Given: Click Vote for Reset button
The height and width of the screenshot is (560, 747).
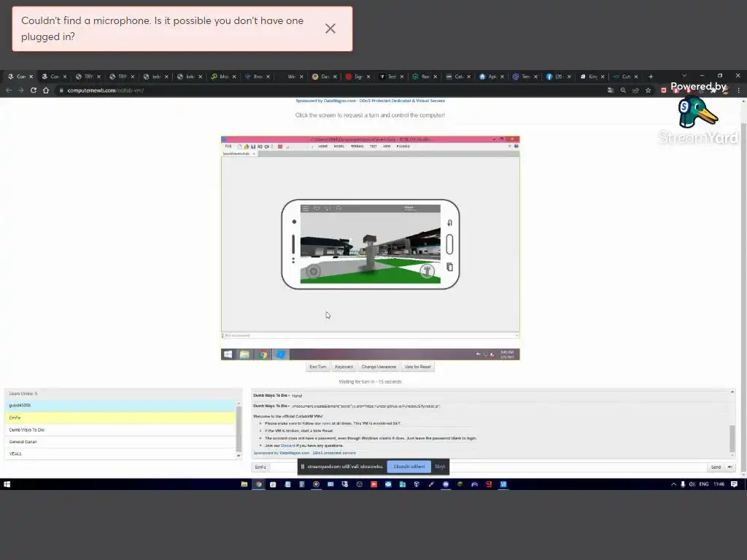Looking at the screenshot, I should (x=417, y=367).
